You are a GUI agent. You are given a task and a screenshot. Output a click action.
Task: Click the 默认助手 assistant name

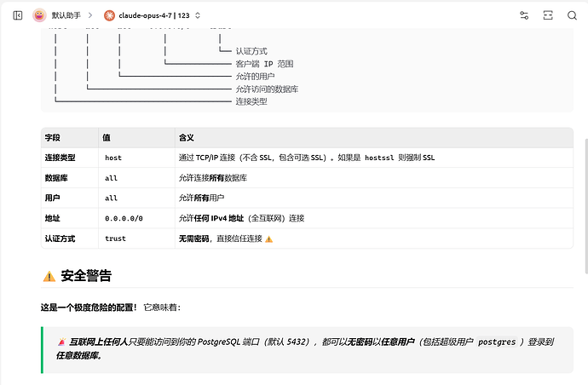(x=66, y=15)
